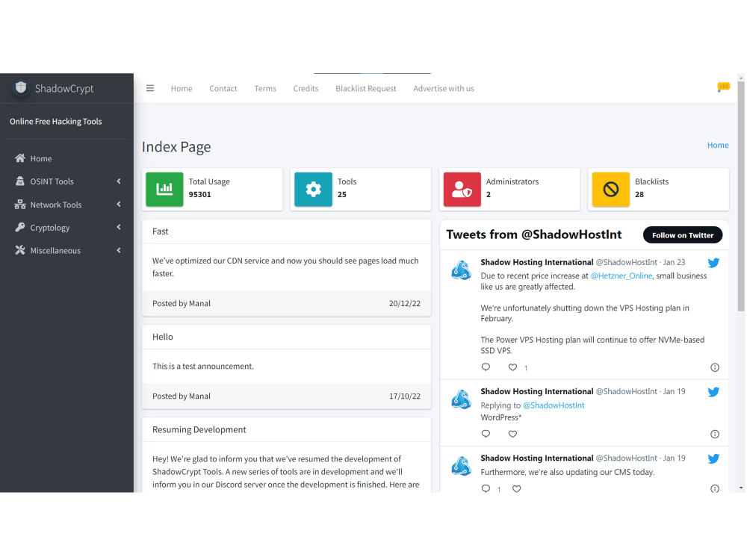Image resolution: width=747 pixels, height=560 pixels.
Task: Click the avatar of the CMS update tweet
Action: point(461,466)
